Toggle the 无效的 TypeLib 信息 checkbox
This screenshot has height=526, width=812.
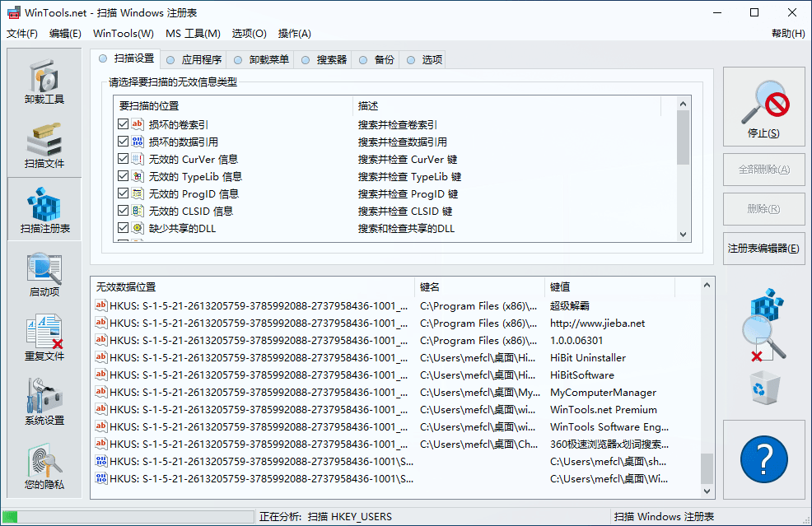124,176
